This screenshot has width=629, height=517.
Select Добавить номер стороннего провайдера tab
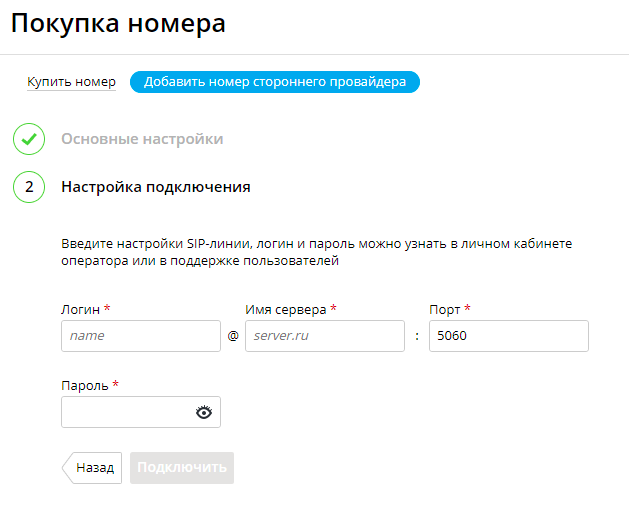(x=275, y=82)
